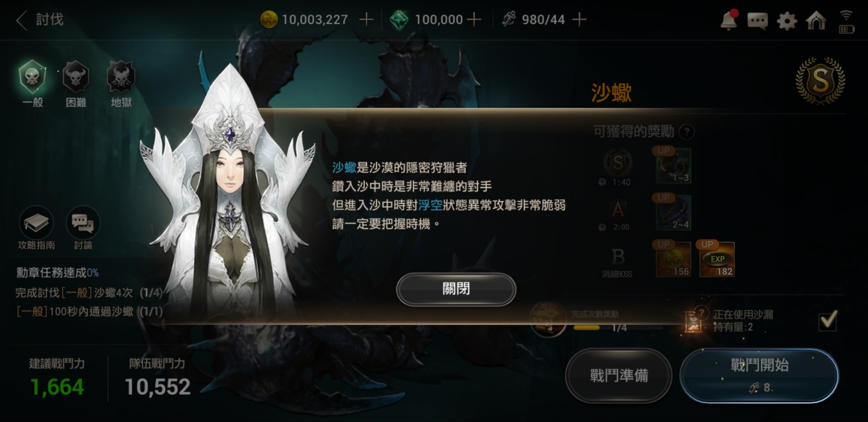Add stamina with the plus button
The image size is (868, 422).
pyautogui.click(x=579, y=19)
